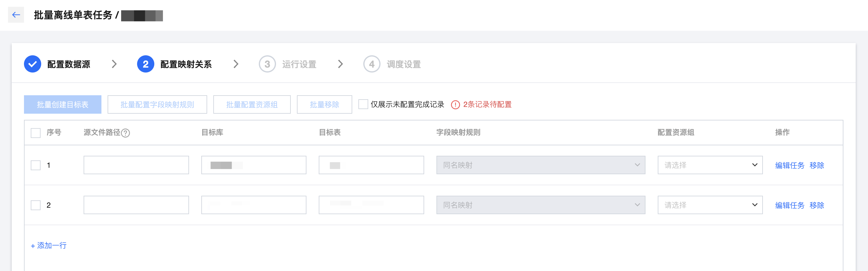This screenshot has height=271, width=868.
Task: Click 编辑任务 link in row 1
Action: point(790,165)
